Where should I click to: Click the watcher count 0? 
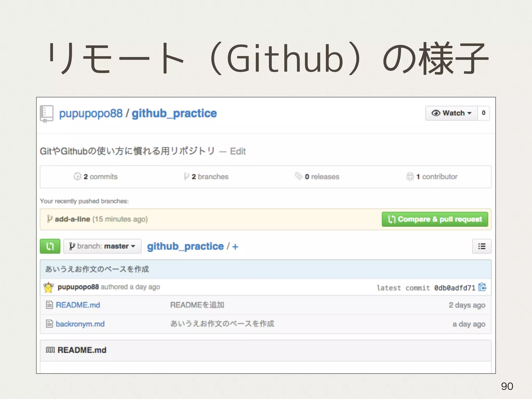click(x=483, y=113)
